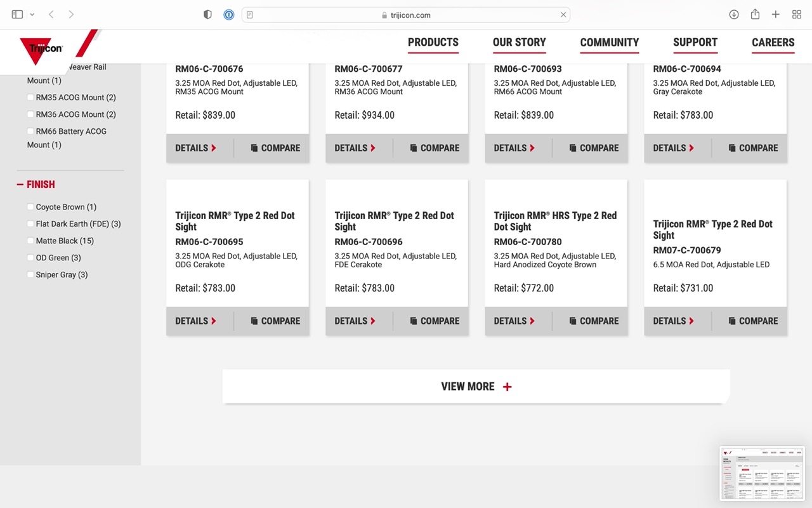812x508 pixels.
Task: Open DETAILS for RM06-C-700676
Action: pos(196,148)
